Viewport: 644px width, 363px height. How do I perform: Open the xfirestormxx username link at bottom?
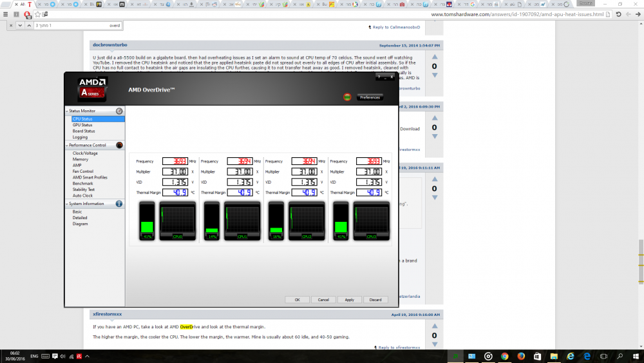tap(107, 314)
